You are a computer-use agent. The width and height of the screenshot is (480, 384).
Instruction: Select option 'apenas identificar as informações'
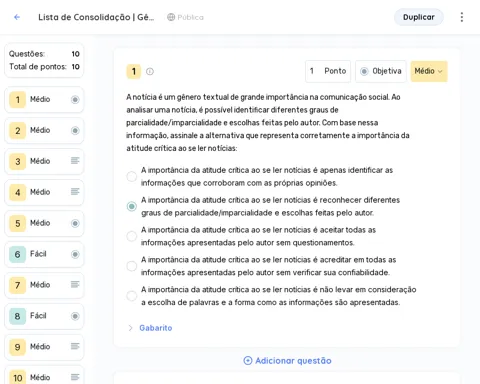(132, 176)
